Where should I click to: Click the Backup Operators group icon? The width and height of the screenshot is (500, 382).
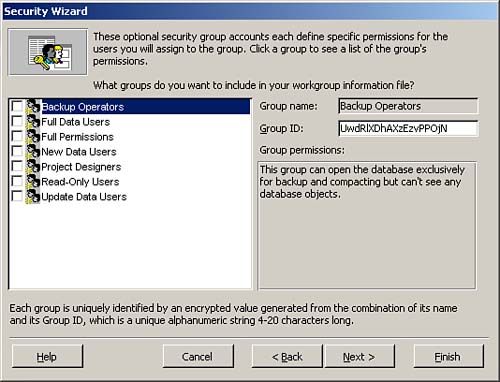[33, 106]
